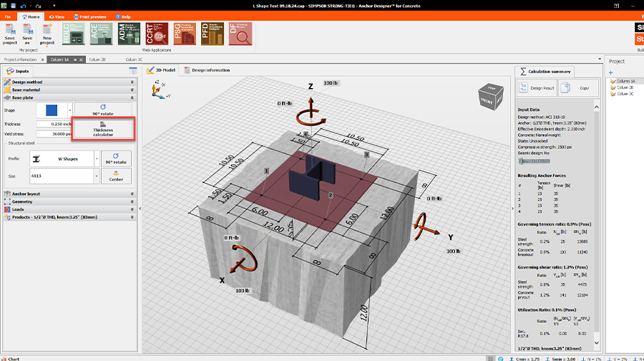Save the project using Save project icon

pos(10,34)
